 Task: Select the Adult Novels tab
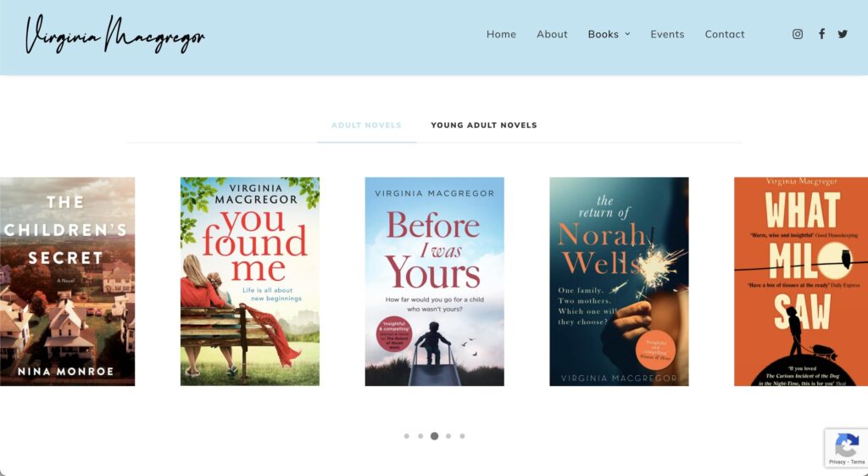[366, 126]
